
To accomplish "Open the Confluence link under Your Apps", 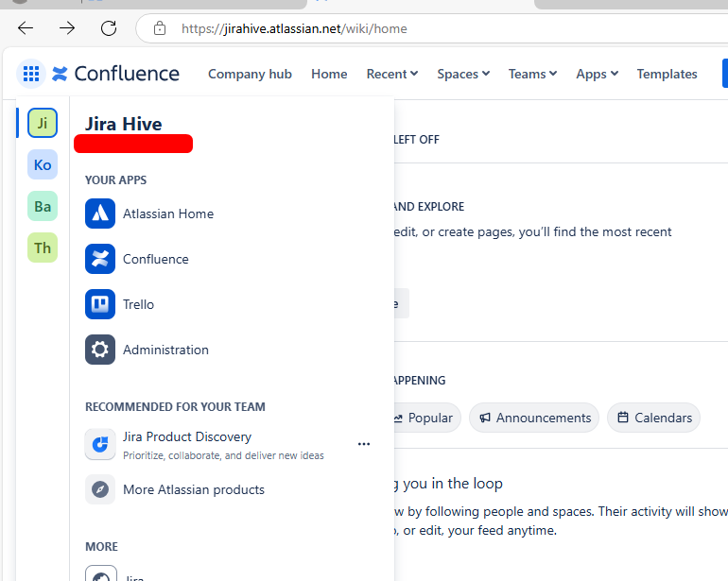I will (x=156, y=260).
